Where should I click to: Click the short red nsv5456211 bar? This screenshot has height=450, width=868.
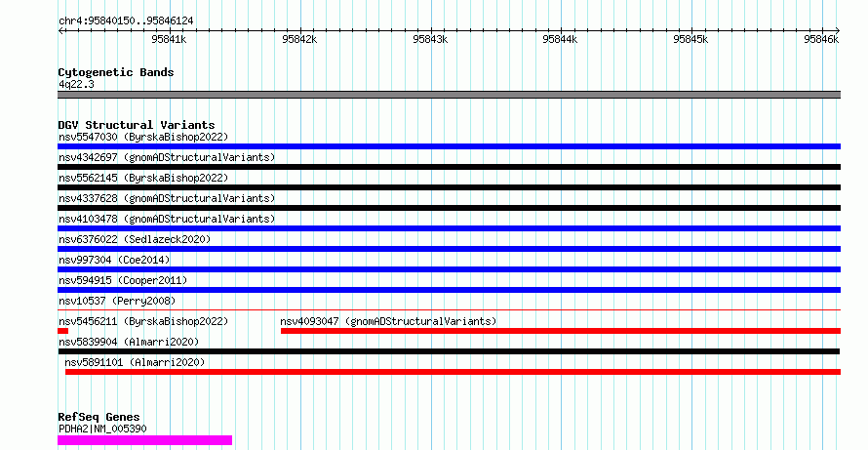pos(62,332)
